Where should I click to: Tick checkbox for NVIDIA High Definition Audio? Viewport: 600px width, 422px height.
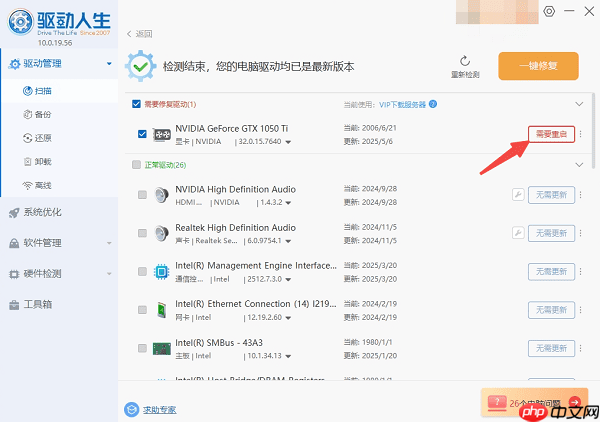pos(142,195)
